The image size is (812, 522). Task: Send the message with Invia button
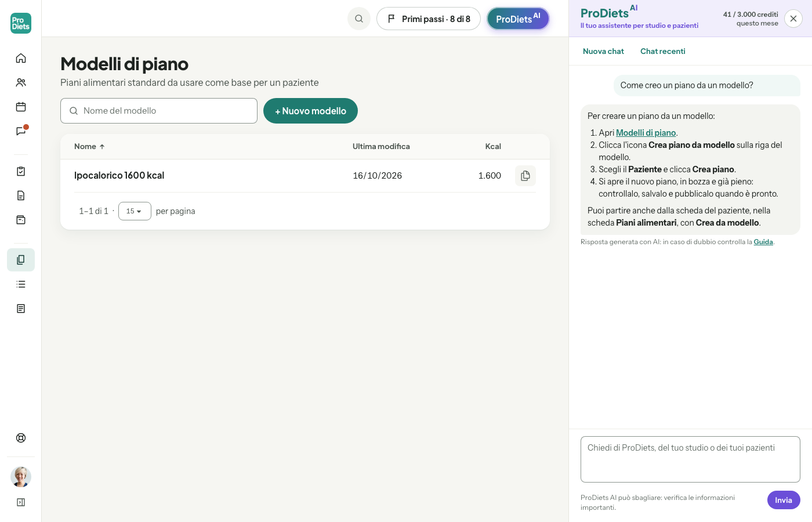pos(784,500)
